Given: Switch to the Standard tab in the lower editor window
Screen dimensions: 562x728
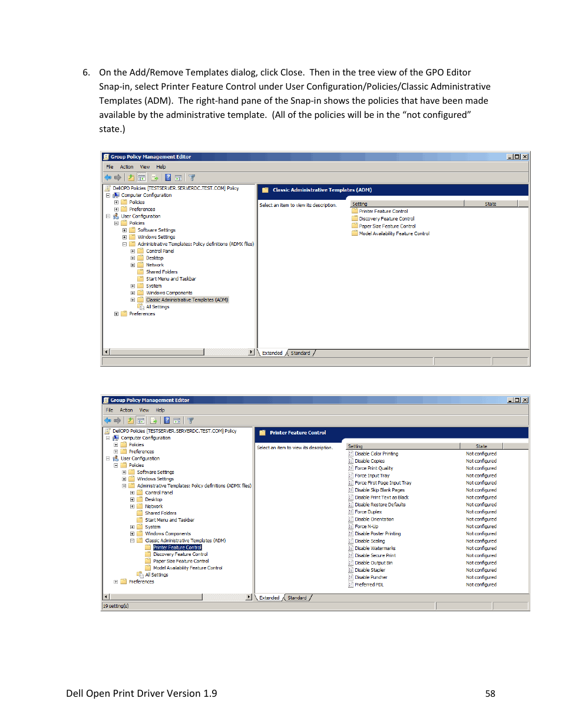Looking at the screenshot, I should pyautogui.click(x=297, y=598).
